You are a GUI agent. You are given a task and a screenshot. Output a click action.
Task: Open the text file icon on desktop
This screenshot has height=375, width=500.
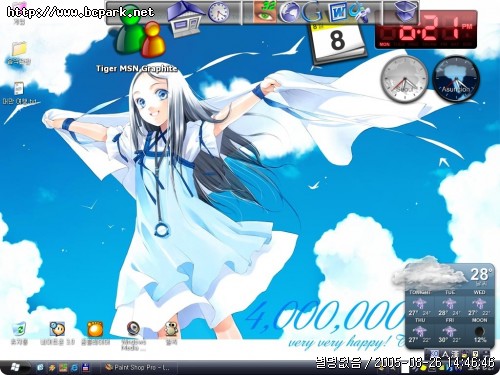coord(19,89)
